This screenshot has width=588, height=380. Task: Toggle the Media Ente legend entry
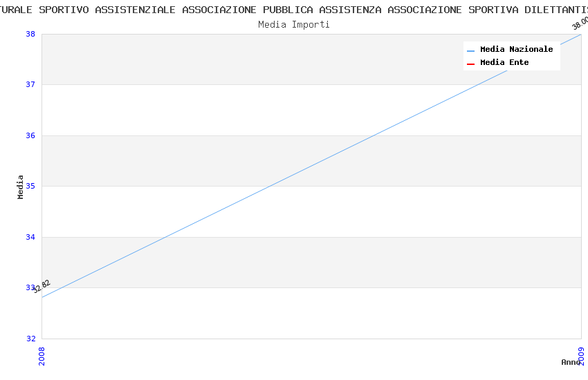point(504,63)
